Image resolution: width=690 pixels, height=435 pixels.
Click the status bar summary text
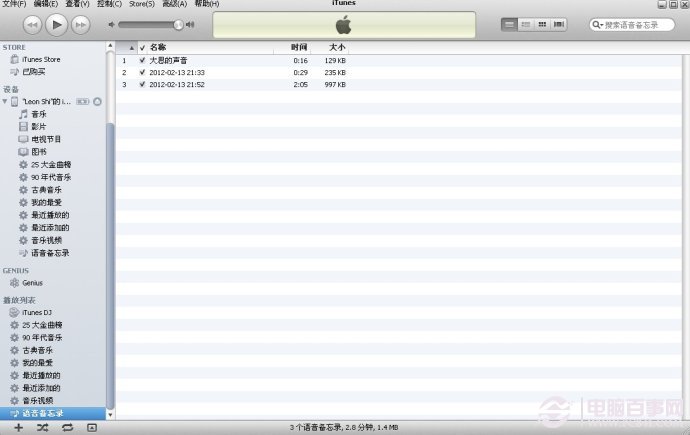[344, 428]
